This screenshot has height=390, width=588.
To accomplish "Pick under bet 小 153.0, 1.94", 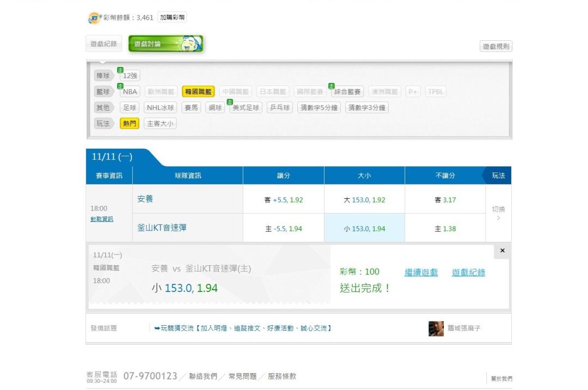I will pos(364,229).
